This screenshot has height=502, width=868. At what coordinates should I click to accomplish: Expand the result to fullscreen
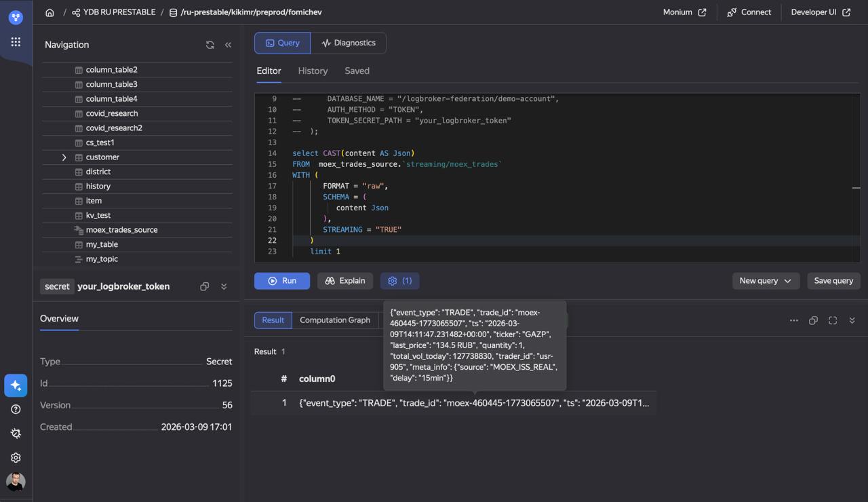(x=833, y=320)
